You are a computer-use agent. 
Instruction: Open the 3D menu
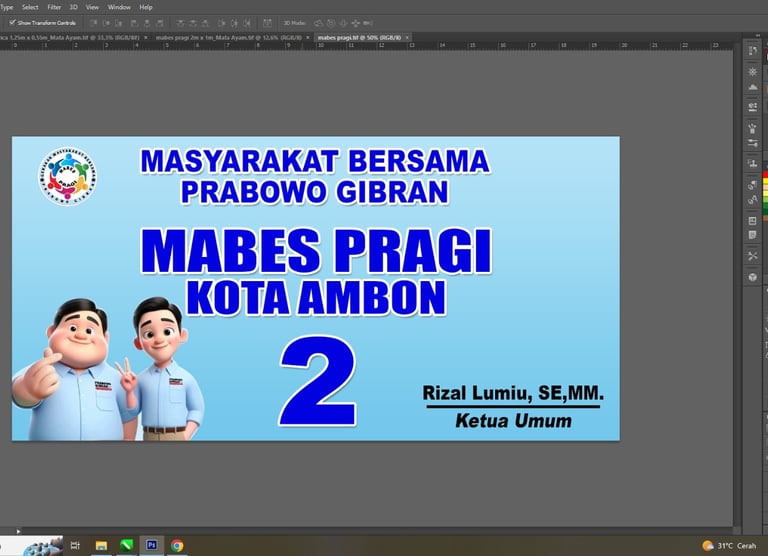(73, 7)
